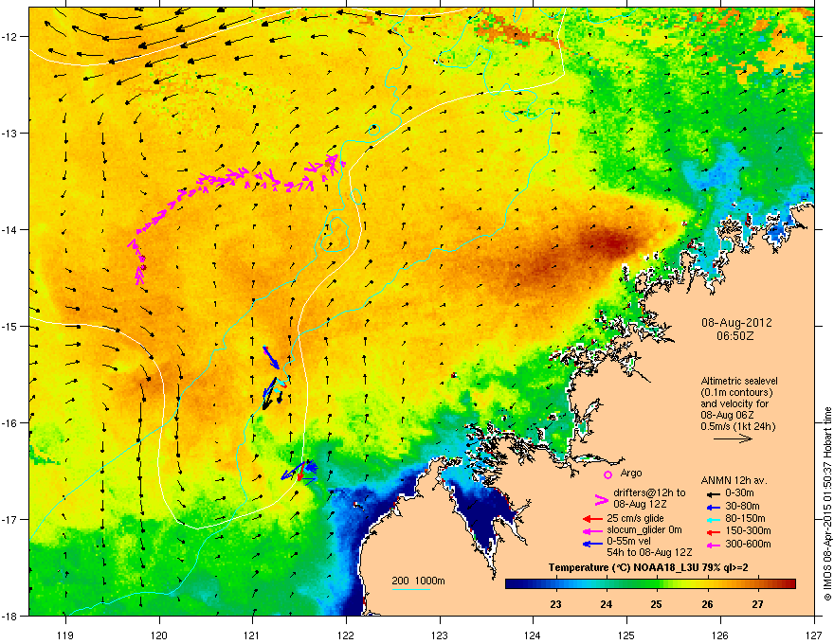Click the longitude axis label '122'

click(x=346, y=635)
